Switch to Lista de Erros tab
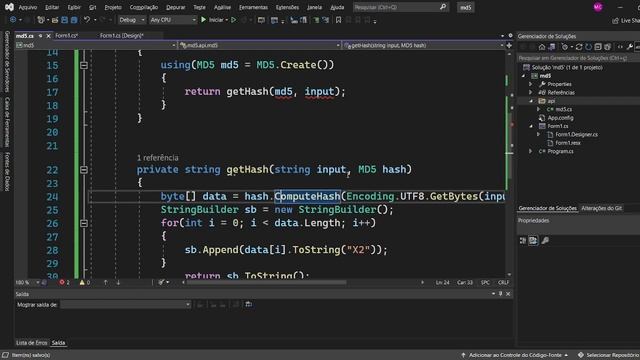 [x=31, y=343]
